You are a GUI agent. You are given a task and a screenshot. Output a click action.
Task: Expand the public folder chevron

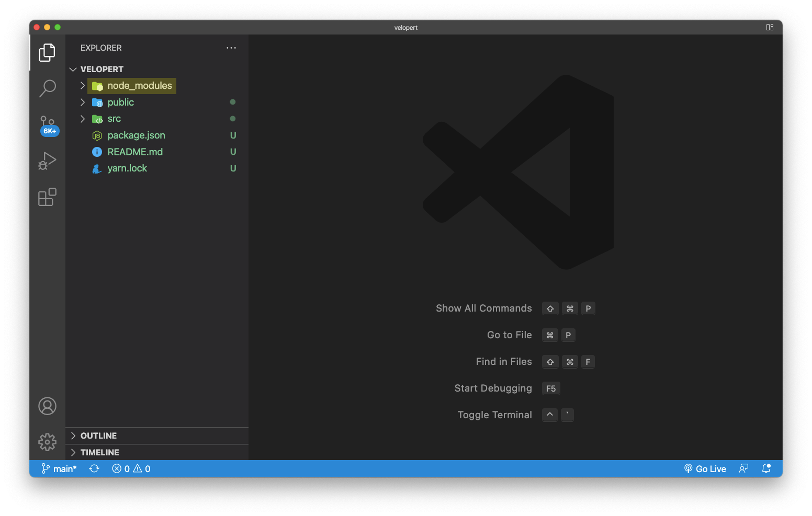click(82, 102)
